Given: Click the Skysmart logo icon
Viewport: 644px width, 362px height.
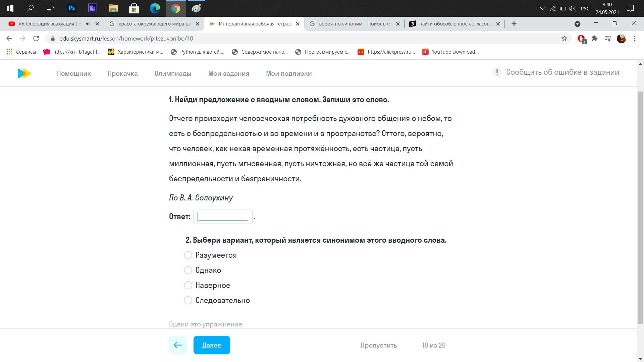Looking at the screenshot, I should click(x=24, y=73).
